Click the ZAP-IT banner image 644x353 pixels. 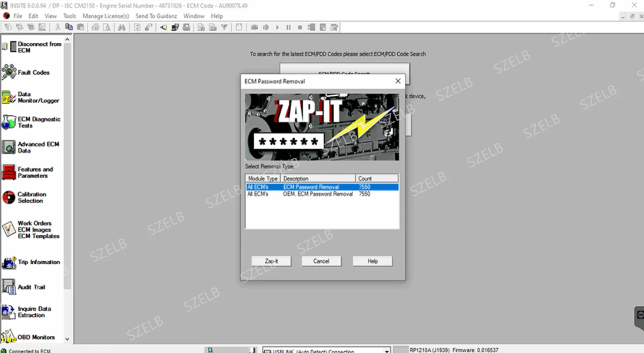pyautogui.click(x=322, y=127)
